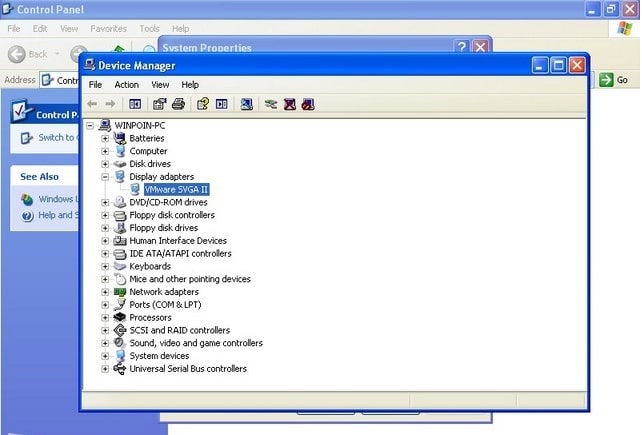Click the Help question-mark toolbar icon

(203, 104)
